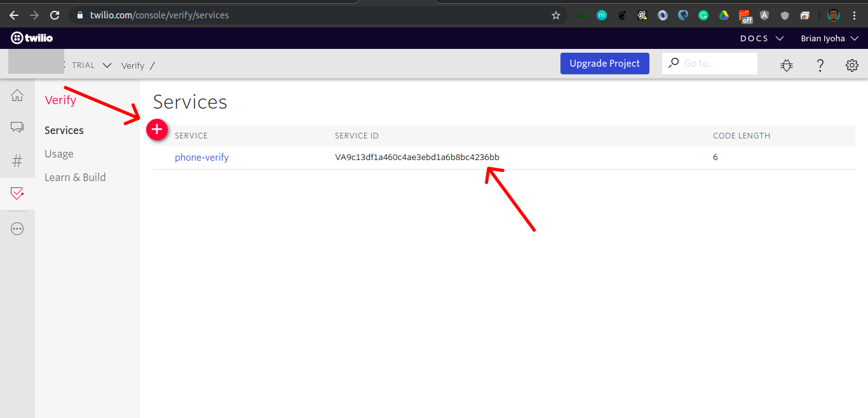
Task: Bookmark this page with the star icon
Action: click(556, 15)
